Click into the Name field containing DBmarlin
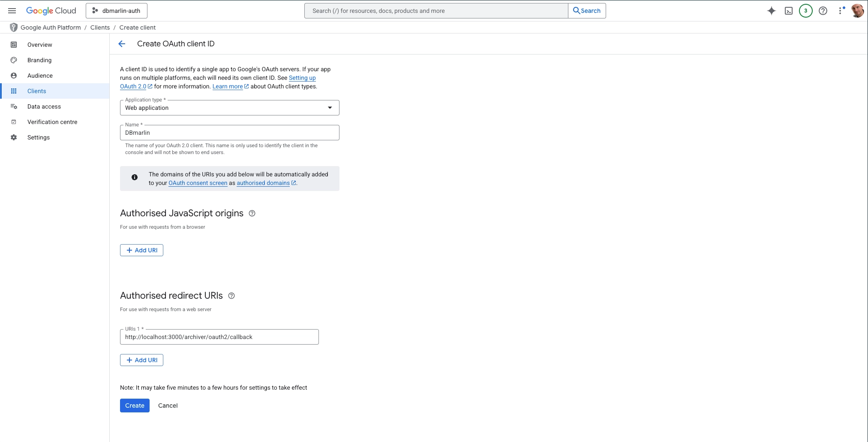Screen dimensions: 868x442 [229, 133]
